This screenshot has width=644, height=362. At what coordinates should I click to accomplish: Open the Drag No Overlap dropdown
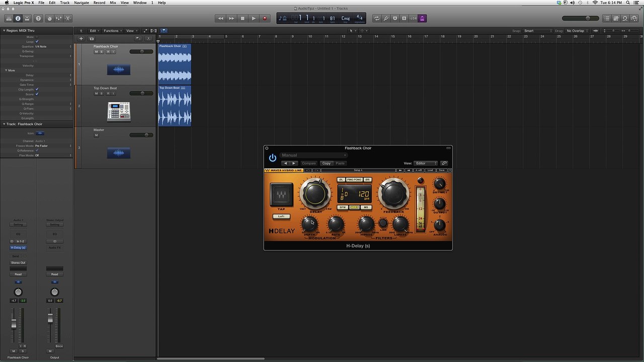click(578, 31)
